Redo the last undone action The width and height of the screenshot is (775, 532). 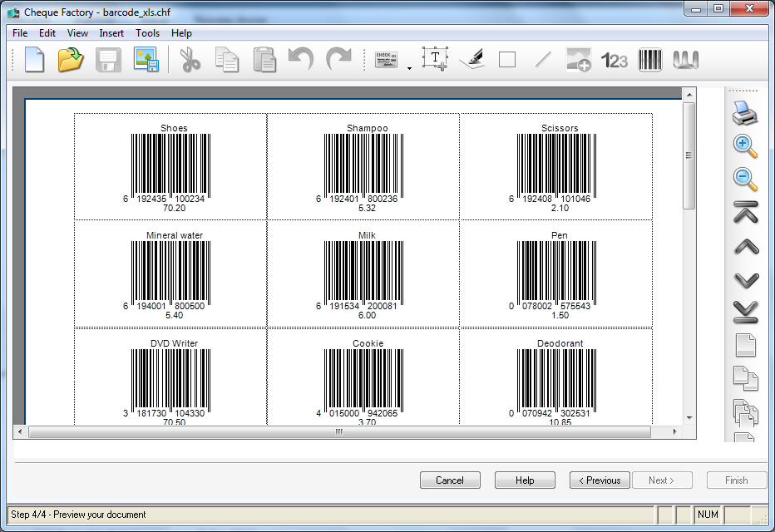coord(338,60)
